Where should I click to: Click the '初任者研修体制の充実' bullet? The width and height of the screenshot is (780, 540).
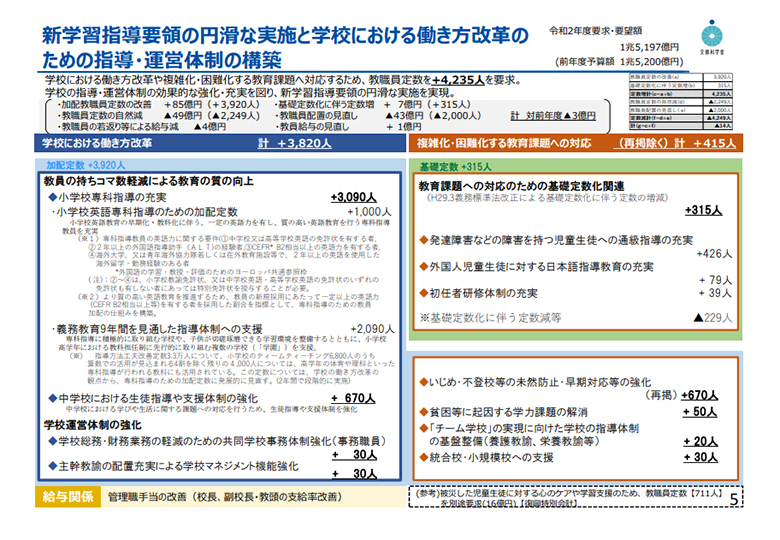(478, 293)
